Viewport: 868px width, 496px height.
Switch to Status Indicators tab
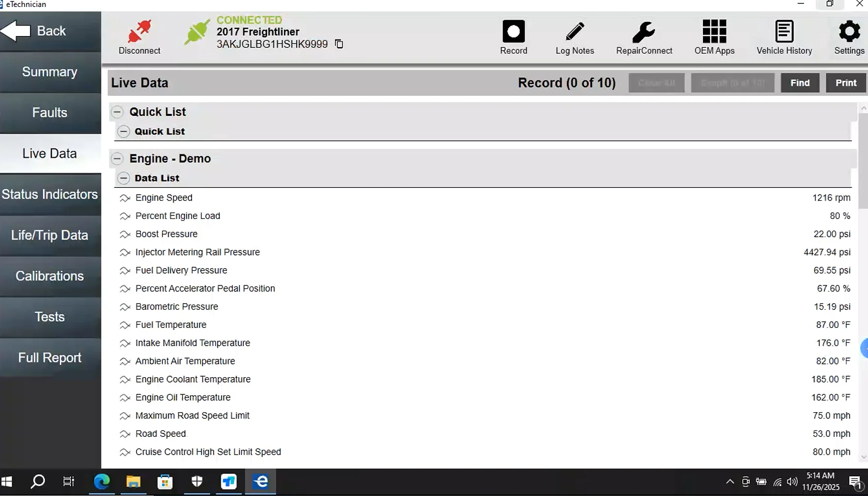tap(50, 194)
